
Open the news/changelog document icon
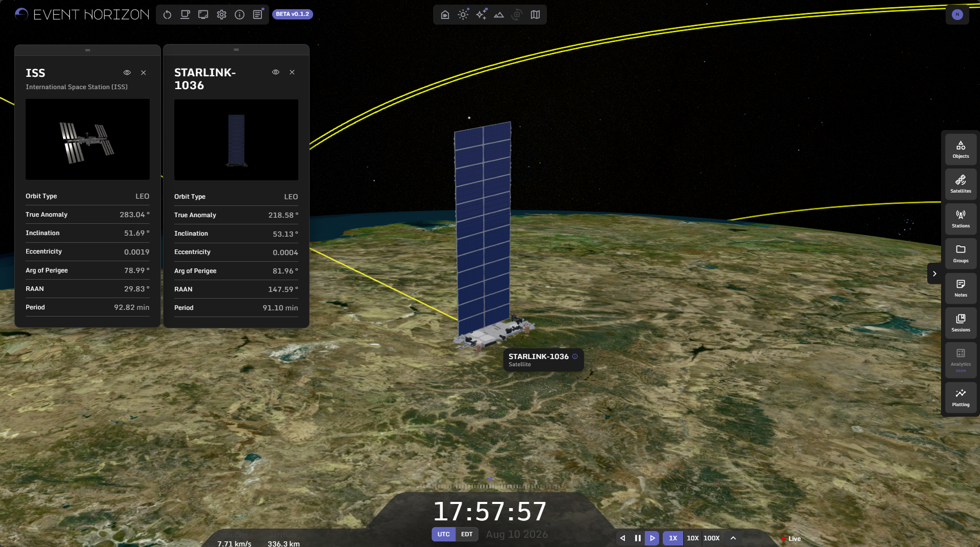pyautogui.click(x=258, y=15)
